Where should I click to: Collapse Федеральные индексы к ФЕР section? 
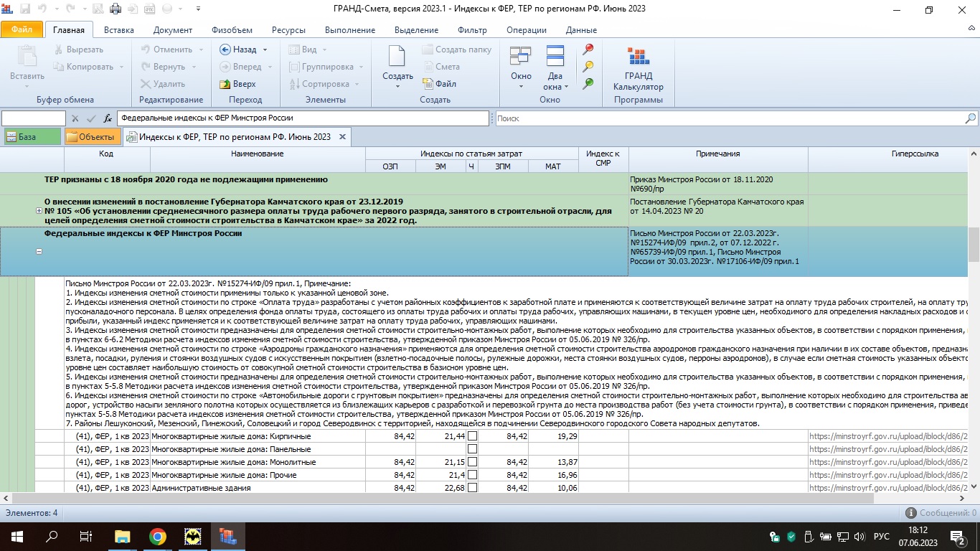click(x=39, y=251)
